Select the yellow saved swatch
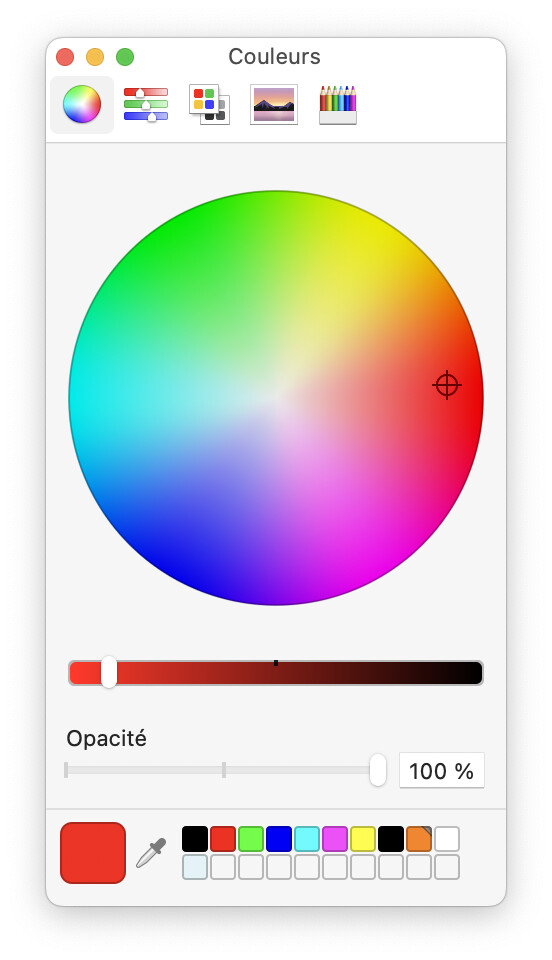Image resolution: width=552 pixels, height=960 pixels. [x=363, y=839]
